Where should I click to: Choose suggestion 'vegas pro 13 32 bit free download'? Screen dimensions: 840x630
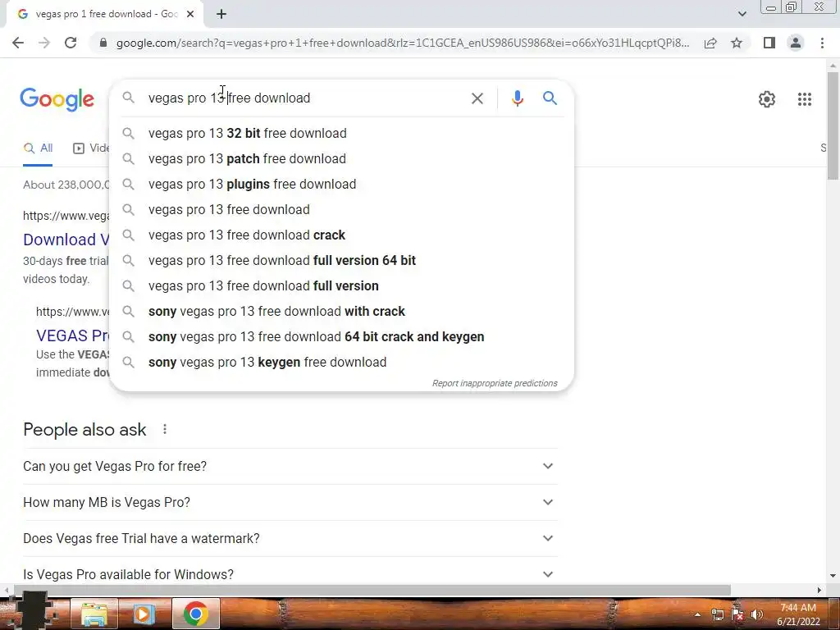[x=341, y=134]
